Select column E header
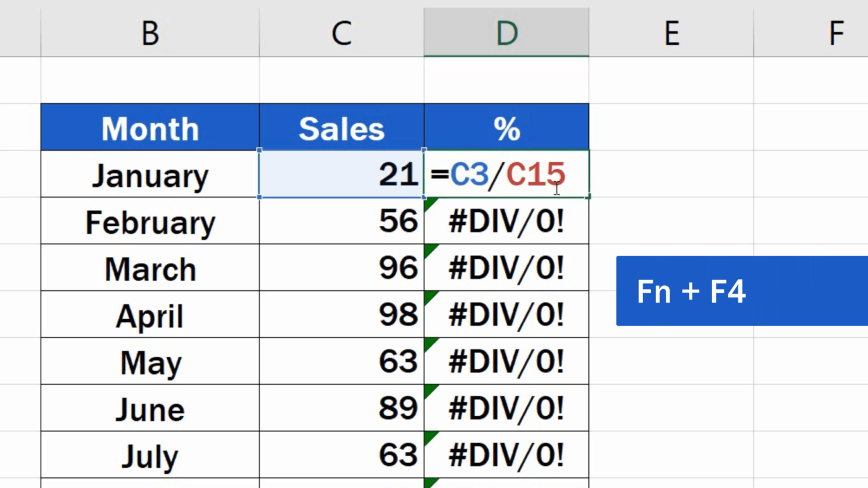 671,32
